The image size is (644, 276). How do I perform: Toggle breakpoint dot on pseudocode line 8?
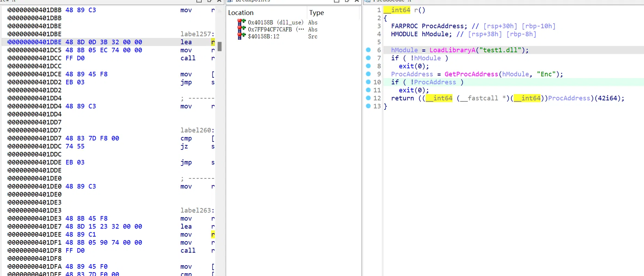coord(368,66)
